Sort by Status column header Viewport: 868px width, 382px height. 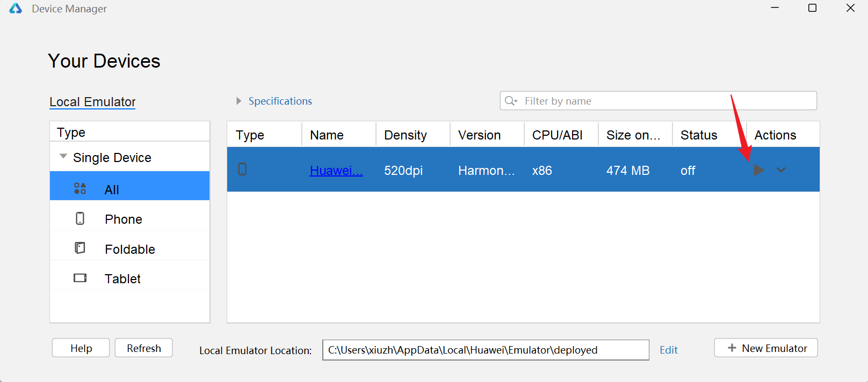(x=710, y=134)
